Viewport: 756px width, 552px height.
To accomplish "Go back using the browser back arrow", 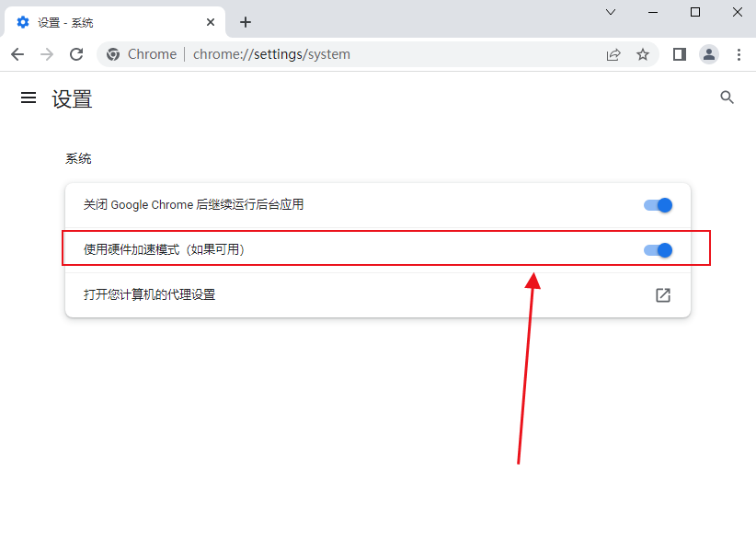I will click(17, 54).
